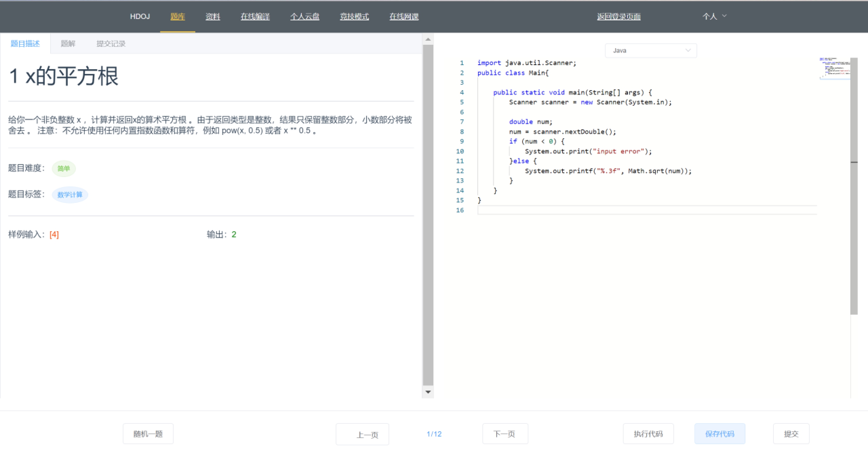
Task: Click the 提交 submit button
Action: point(791,434)
